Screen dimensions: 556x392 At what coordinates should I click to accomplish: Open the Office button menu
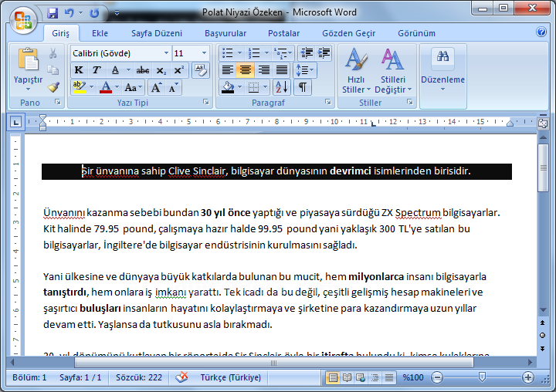coord(23,20)
